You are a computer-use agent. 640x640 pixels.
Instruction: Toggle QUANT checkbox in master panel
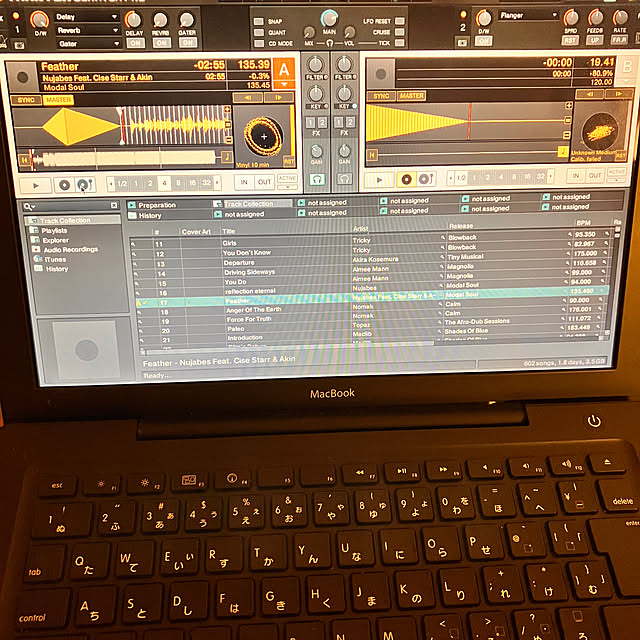[258, 32]
